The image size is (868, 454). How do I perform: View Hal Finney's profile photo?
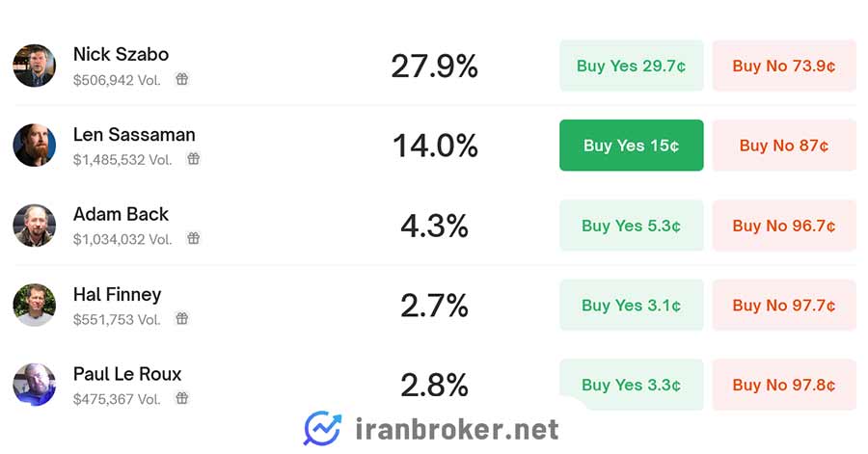coord(35,306)
